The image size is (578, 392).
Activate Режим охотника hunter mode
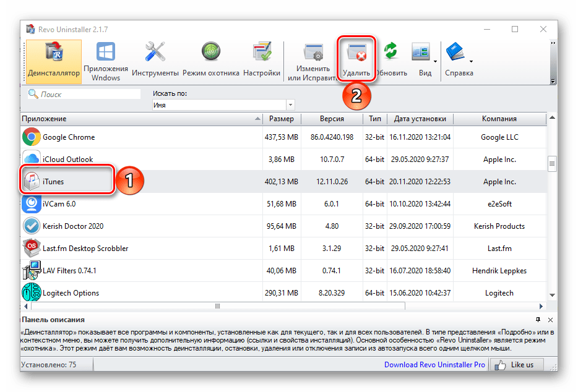(210, 61)
